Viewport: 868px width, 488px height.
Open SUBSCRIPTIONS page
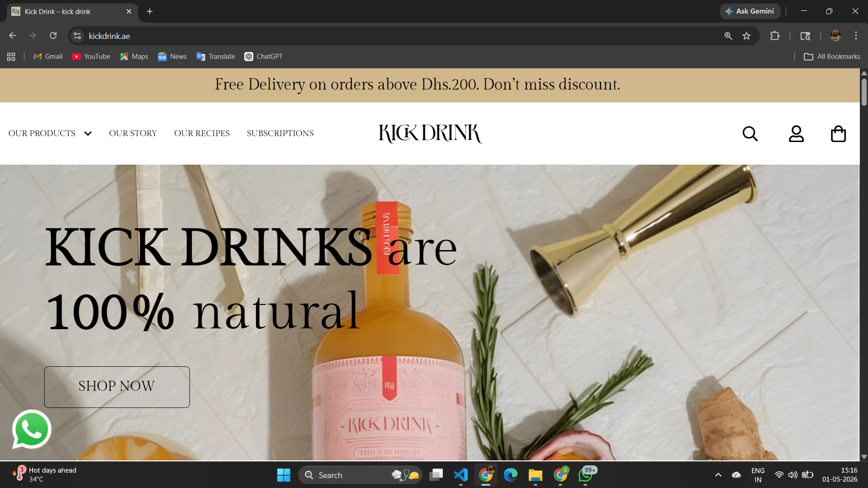[x=280, y=133]
